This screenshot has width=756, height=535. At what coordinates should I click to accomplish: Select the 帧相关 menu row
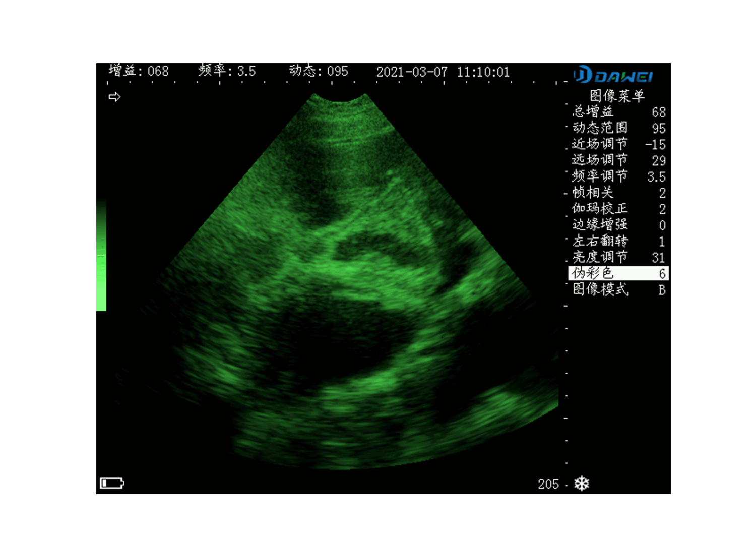618,193
